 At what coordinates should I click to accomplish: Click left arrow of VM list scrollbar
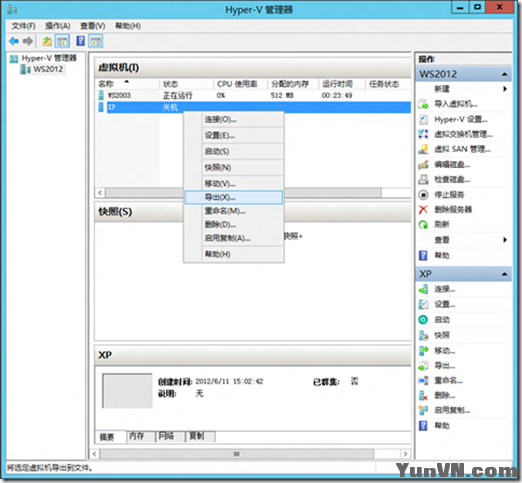(100, 192)
